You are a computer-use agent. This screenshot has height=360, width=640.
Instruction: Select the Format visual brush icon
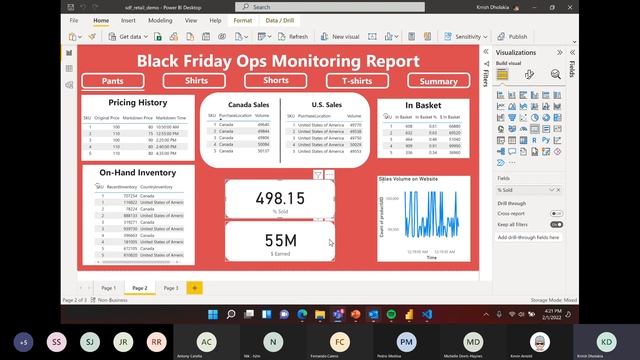[529, 74]
